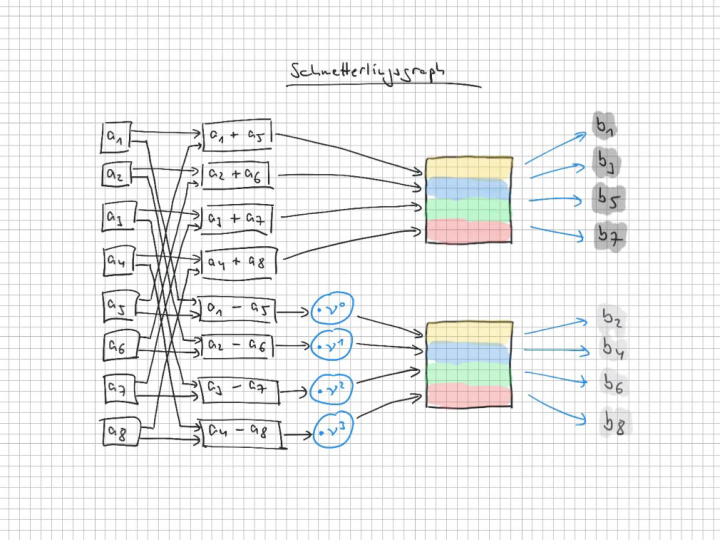The height and width of the screenshot is (540, 720).
Task: Click the output label b5
Action: point(609,198)
